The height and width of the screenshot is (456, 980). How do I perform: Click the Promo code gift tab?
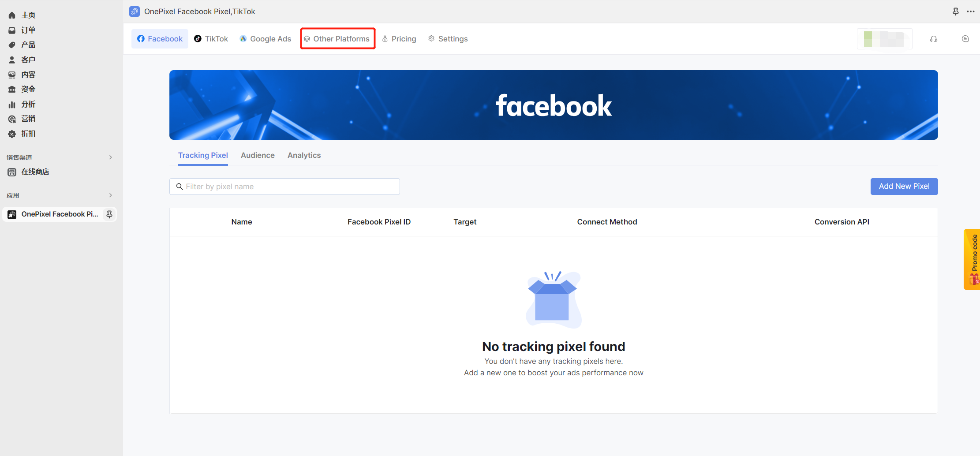(973, 259)
